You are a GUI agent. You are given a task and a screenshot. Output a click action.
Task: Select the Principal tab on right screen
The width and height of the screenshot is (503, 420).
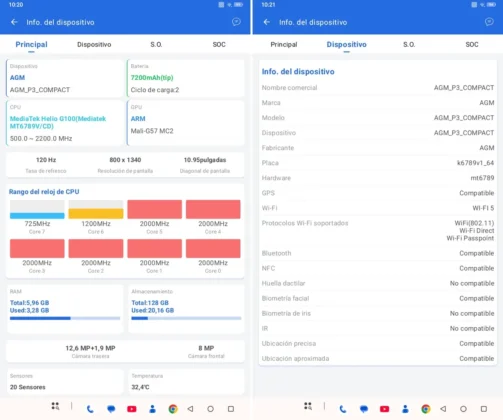(x=284, y=44)
